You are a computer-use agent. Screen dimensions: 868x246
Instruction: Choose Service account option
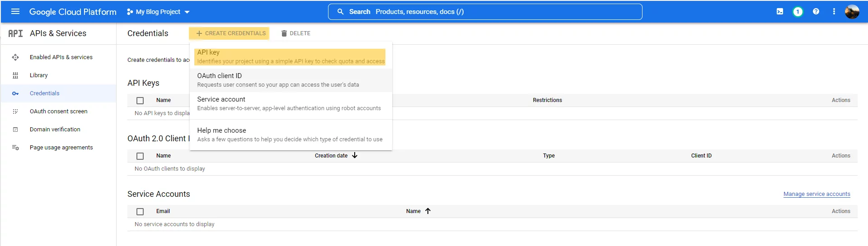pos(291,103)
